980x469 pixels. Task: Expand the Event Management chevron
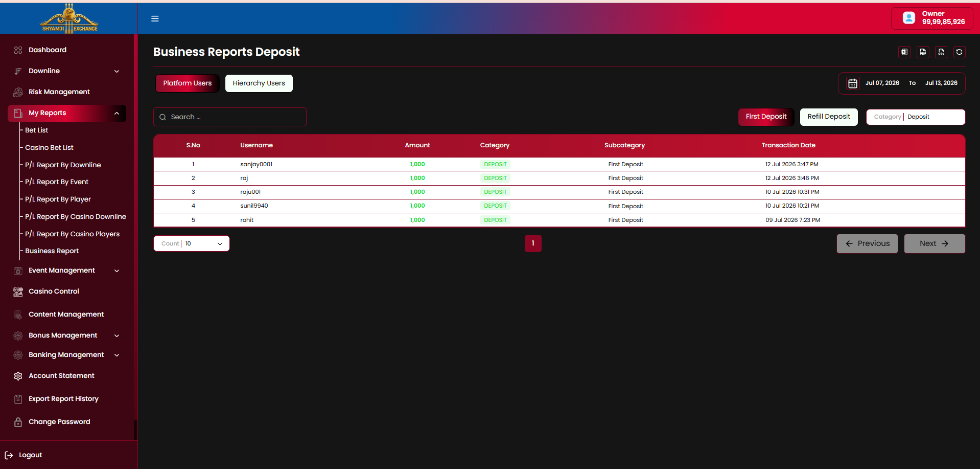116,271
